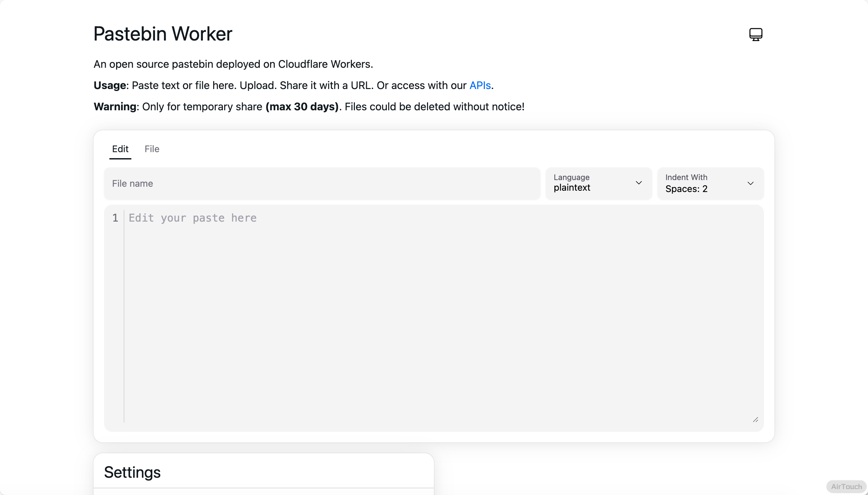This screenshot has height=495, width=868.
Task: Click the 'Spaces: 2' indent value
Action: point(686,189)
